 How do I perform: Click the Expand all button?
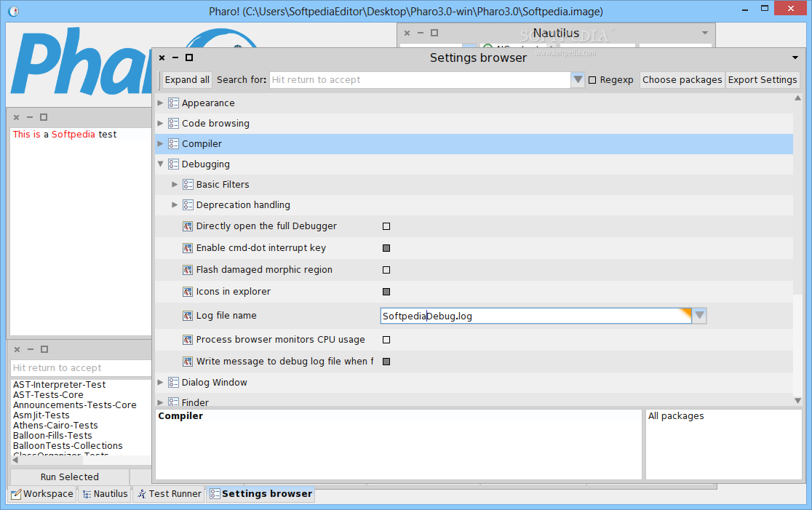[187, 80]
